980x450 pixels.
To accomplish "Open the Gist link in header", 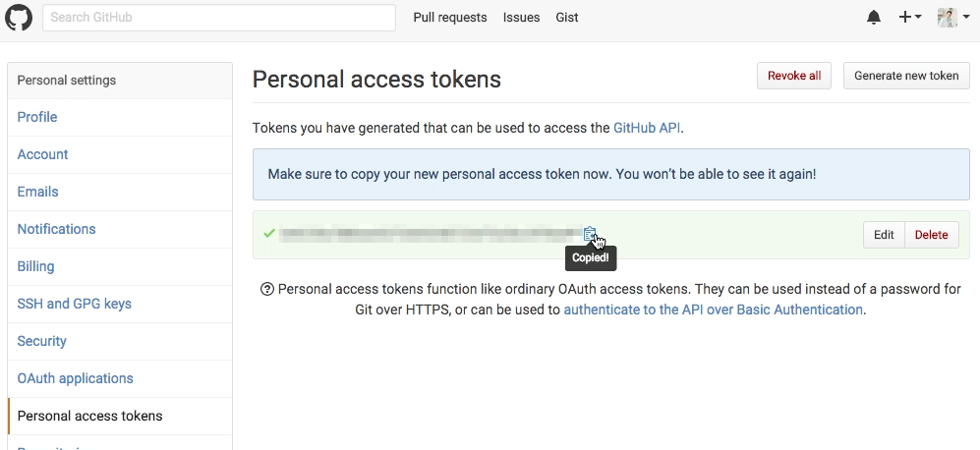I will pyautogui.click(x=567, y=18).
